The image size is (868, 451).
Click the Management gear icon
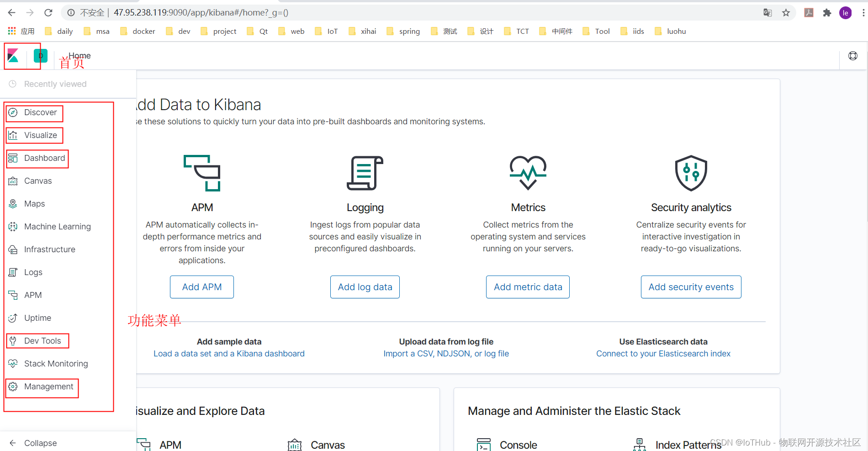(13, 387)
